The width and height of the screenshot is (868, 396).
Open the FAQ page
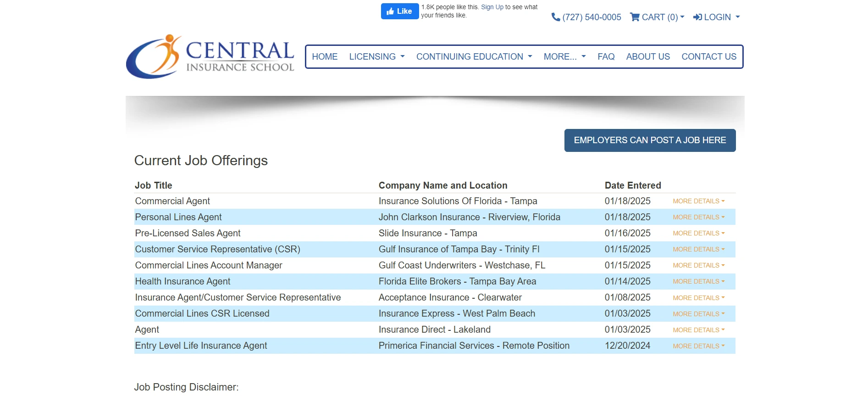click(606, 56)
